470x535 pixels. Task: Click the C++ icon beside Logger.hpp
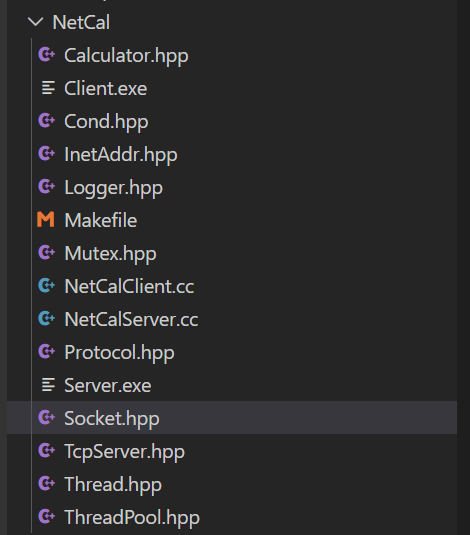point(46,187)
